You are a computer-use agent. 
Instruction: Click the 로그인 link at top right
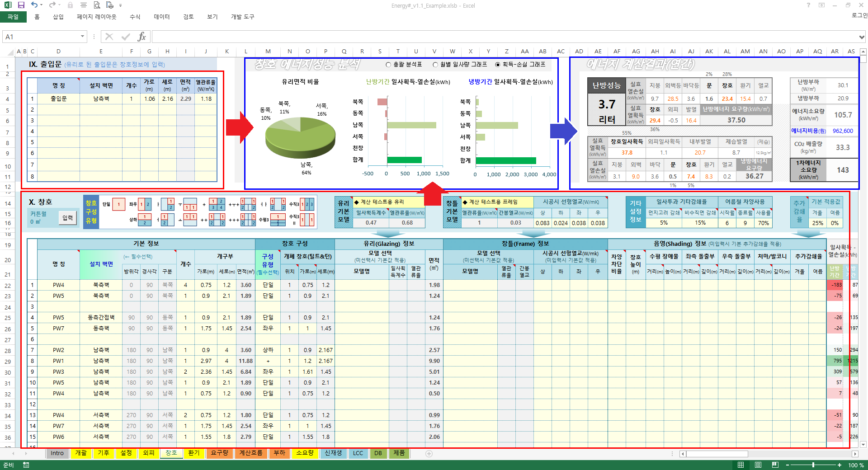(859, 15)
